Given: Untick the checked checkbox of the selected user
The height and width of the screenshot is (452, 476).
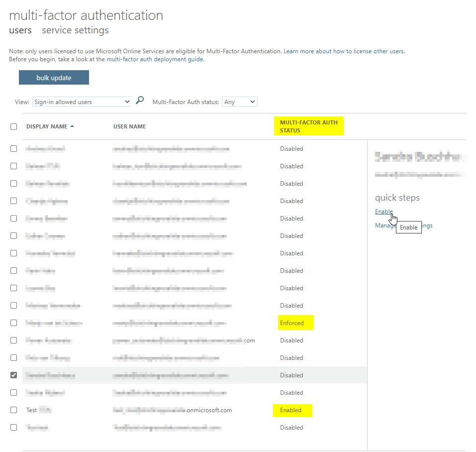Looking at the screenshot, I should coord(13,375).
